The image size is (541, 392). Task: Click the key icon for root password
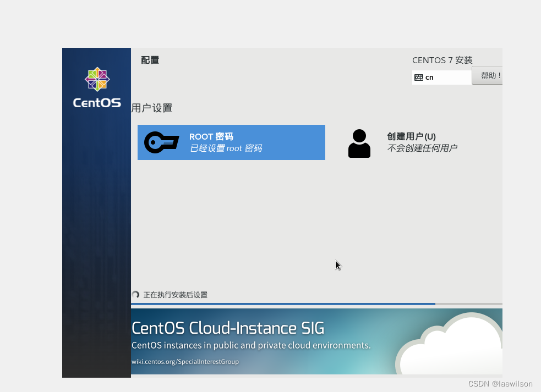point(161,142)
